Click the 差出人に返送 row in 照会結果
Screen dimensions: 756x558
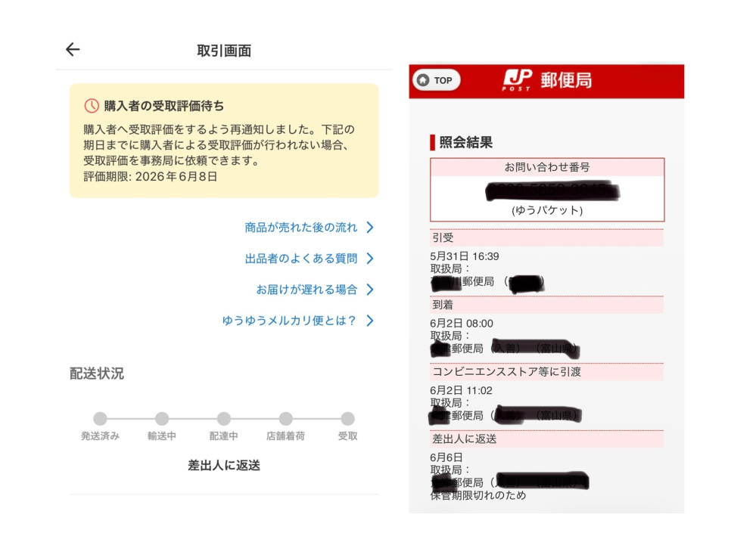546,439
